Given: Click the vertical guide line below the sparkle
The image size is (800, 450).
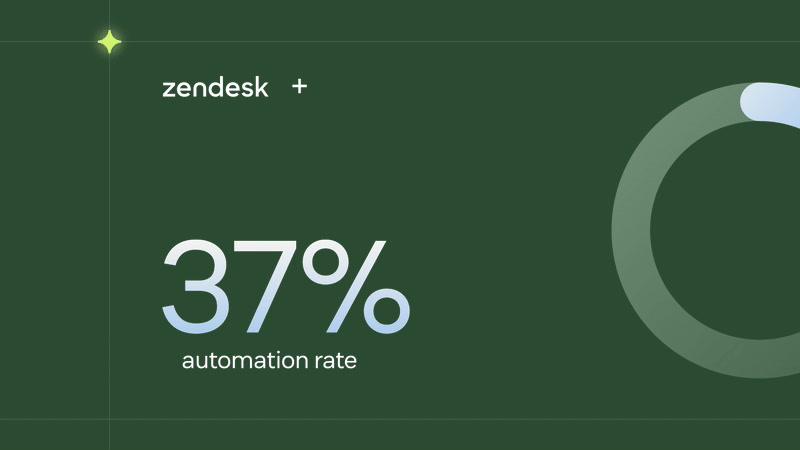Looking at the screenshot, I should 109,230.
